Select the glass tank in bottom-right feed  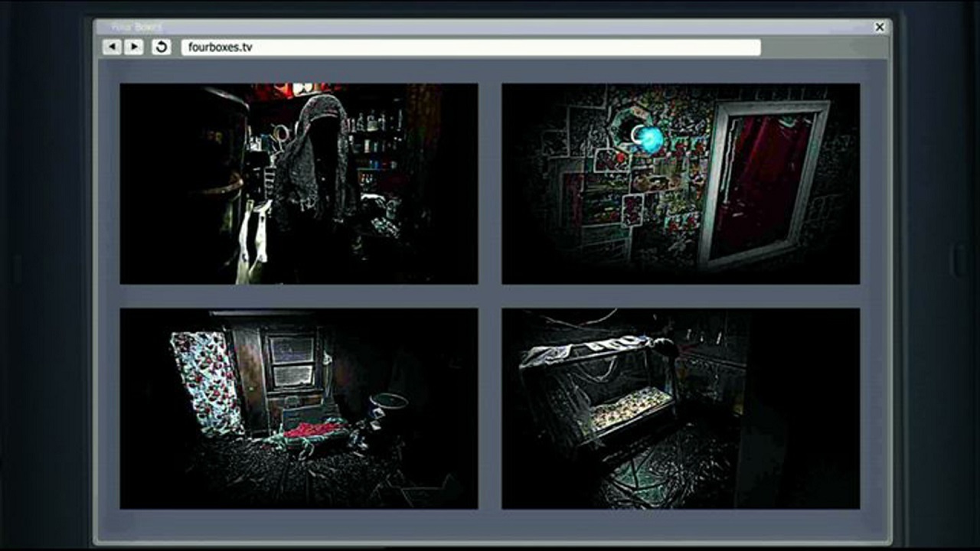597,390
